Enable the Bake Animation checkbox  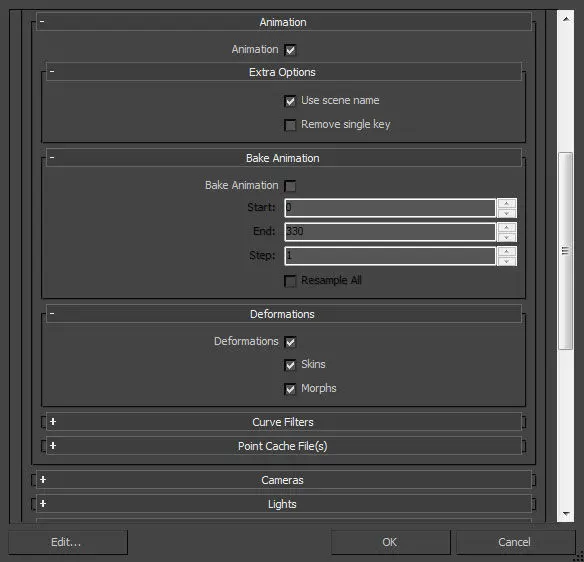pos(290,186)
